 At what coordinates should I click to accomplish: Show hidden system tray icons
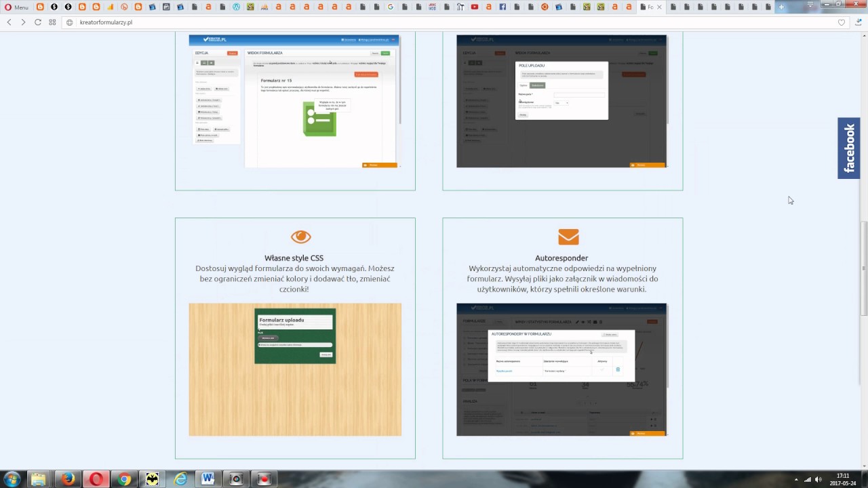click(x=796, y=479)
